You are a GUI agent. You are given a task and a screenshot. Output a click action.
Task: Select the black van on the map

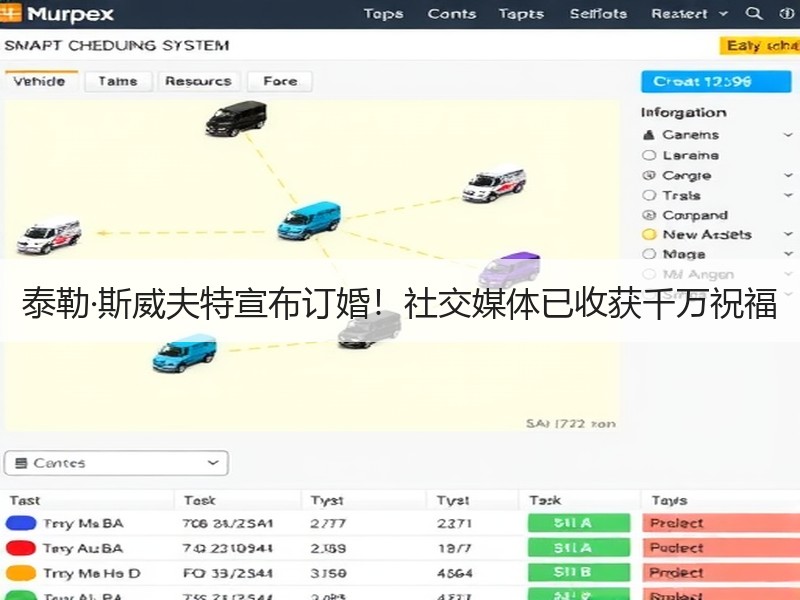point(236,118)
